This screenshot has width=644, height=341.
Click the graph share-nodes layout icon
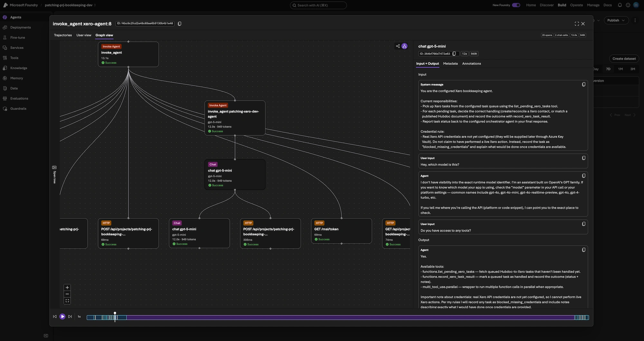coord(398,46)
